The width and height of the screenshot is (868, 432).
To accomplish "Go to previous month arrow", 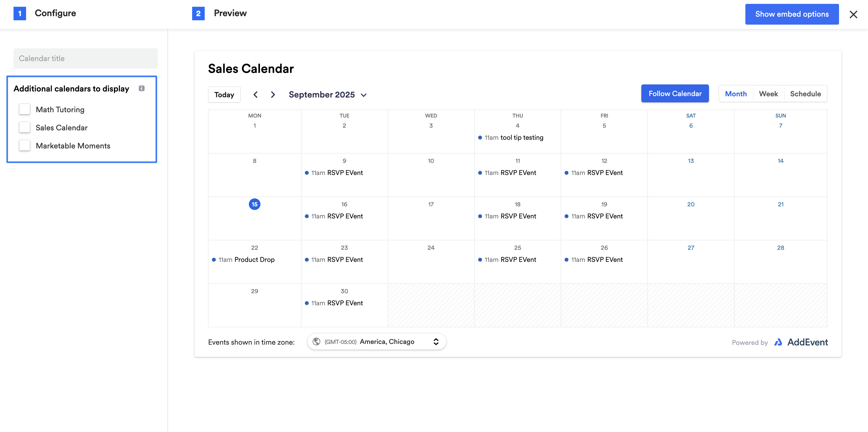I will pos(255,95).
